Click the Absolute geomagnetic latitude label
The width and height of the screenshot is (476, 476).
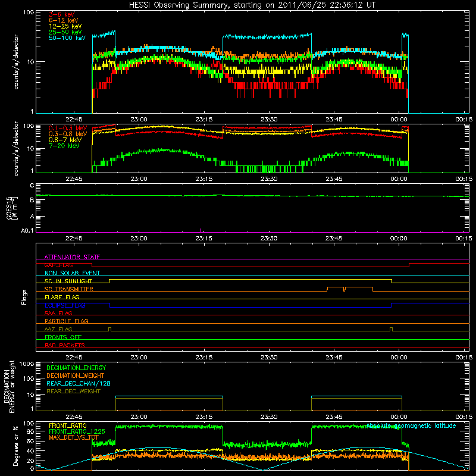point(411,425)
